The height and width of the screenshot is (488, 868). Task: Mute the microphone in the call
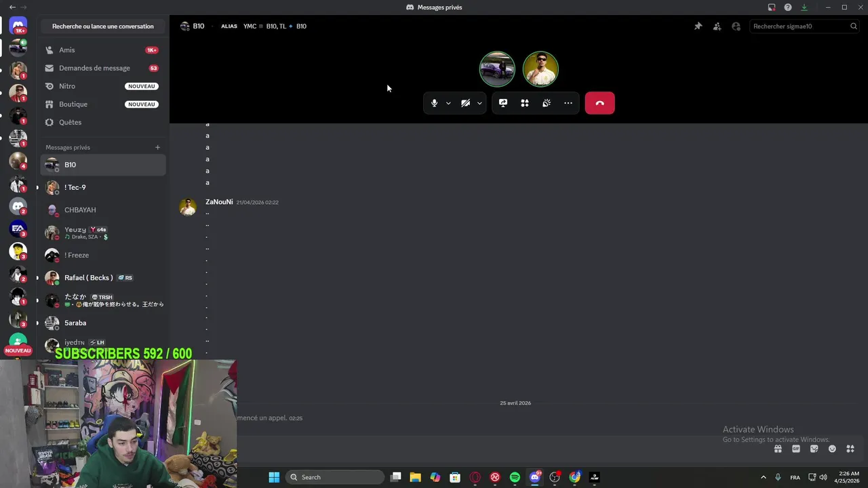pos(434,103)
